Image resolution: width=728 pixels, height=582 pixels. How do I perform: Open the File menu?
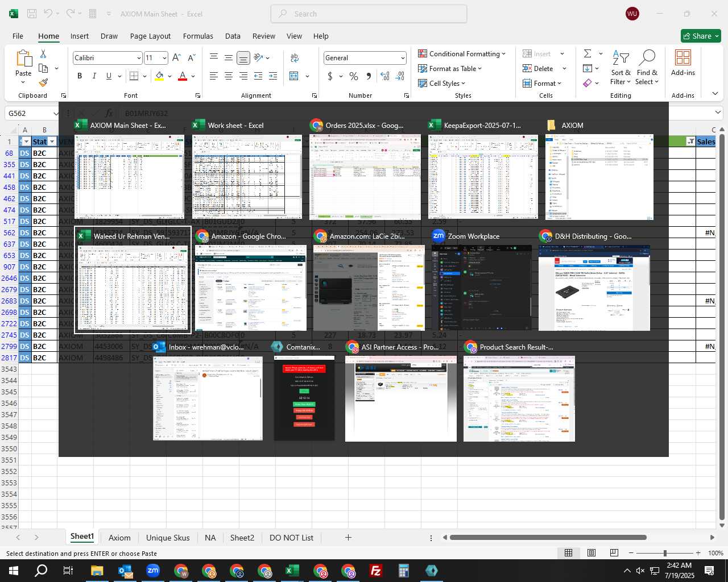18,36
